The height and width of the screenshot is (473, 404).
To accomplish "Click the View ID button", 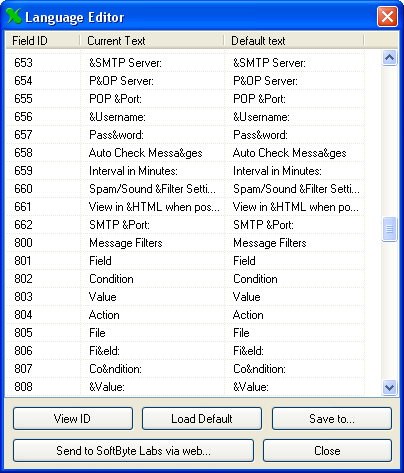I will tap(73, 419).
